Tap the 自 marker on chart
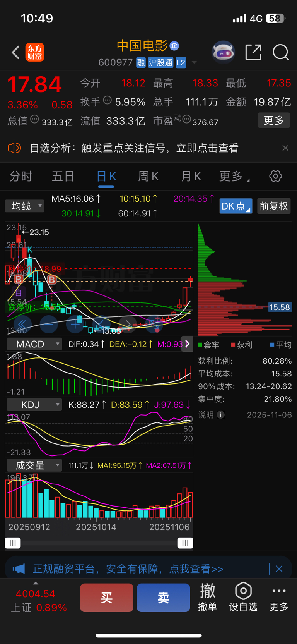 click(x=18, y=292)
